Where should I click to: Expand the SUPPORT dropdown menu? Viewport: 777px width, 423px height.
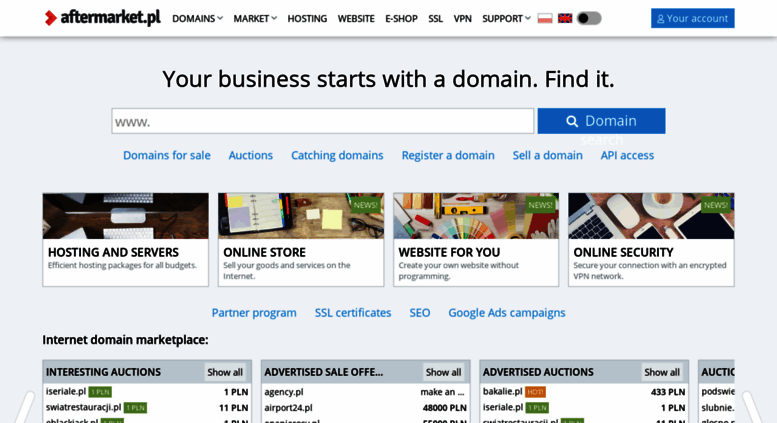[x=506, y=19]
